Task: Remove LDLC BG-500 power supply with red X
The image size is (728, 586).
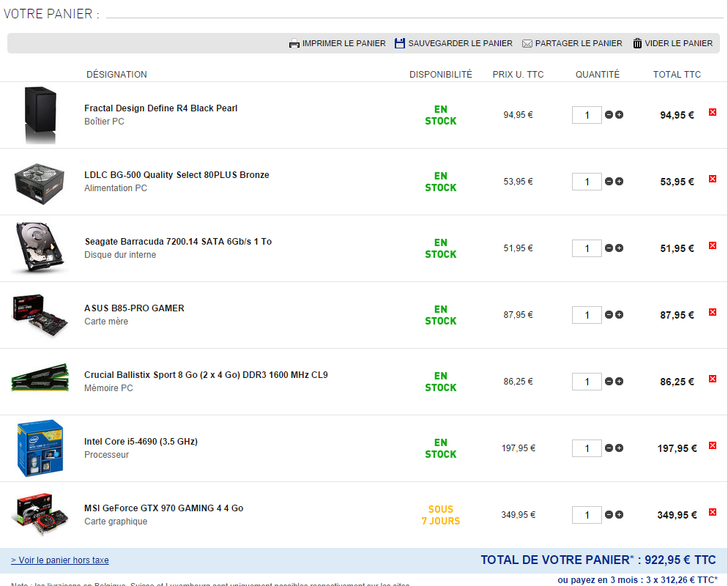Action: pyautogui.click(x=713, y=179)
